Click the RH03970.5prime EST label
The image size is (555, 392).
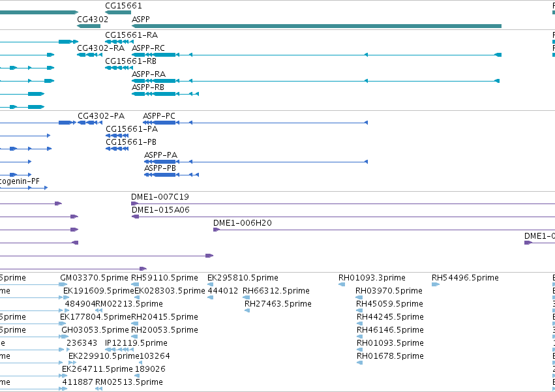389,291
